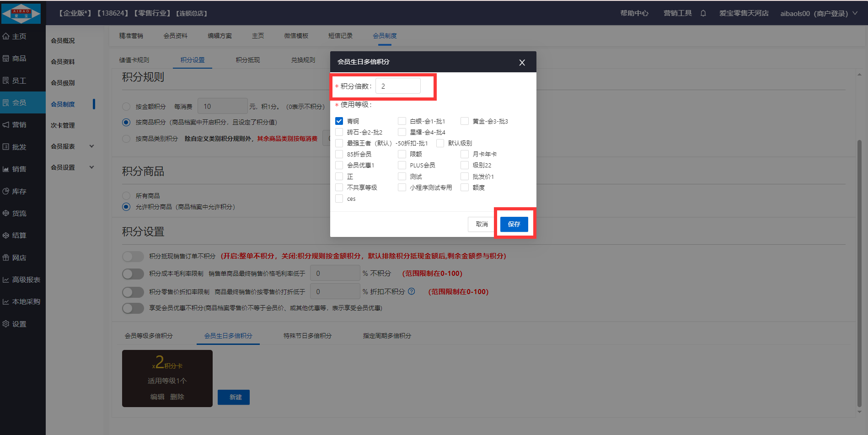Open the 商品 sidebar icon
This screenshot has width=868, height=435.
click(x=6, y=59)
